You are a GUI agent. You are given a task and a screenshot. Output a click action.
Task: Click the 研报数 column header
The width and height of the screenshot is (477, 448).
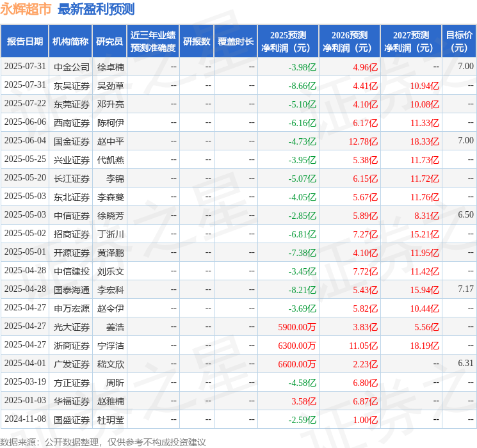point(197,41)
